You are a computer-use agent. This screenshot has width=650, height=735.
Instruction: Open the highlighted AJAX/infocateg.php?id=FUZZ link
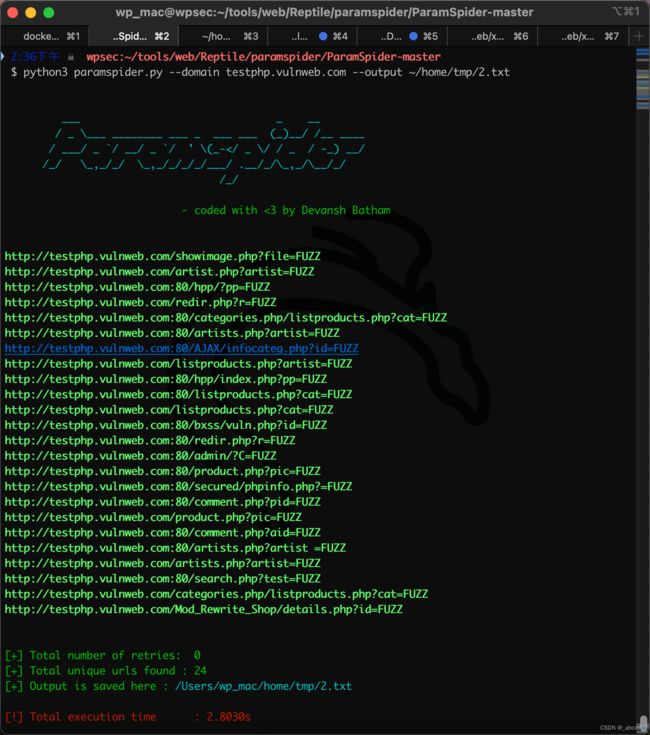click(x=181, y=348)
